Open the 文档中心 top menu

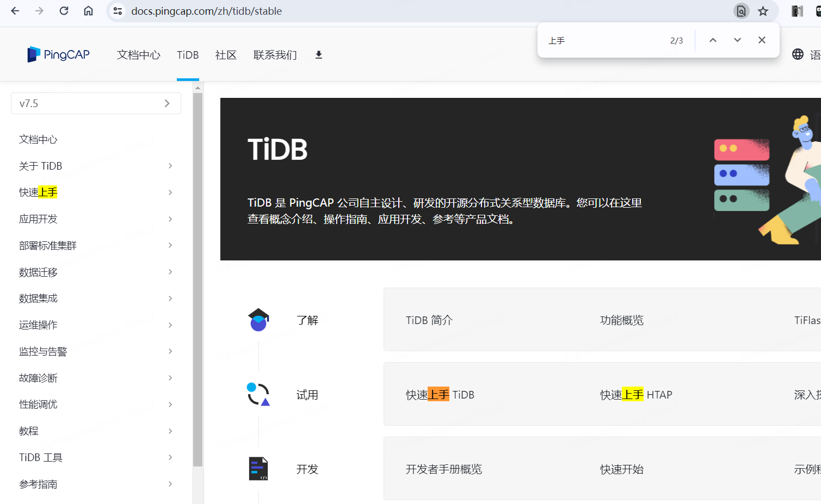pos(139,55)
